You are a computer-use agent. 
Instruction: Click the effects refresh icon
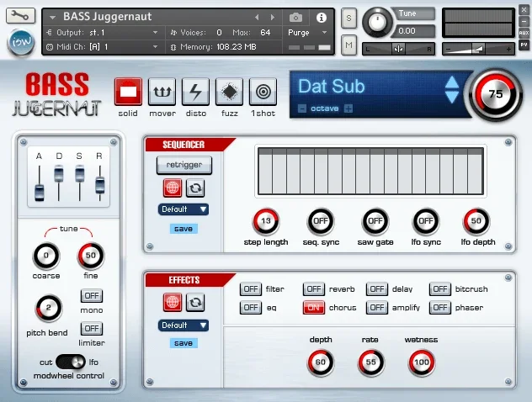point(195,303)
